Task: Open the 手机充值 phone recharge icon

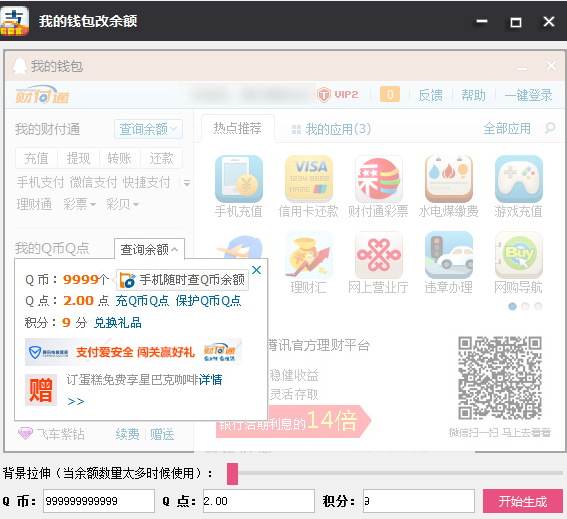Action: coord(239,179)
